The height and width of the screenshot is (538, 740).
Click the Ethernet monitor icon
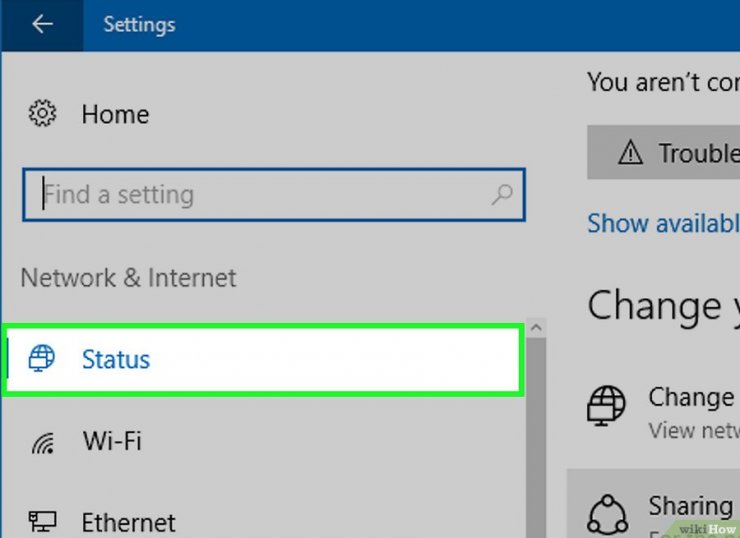(42, 521)
